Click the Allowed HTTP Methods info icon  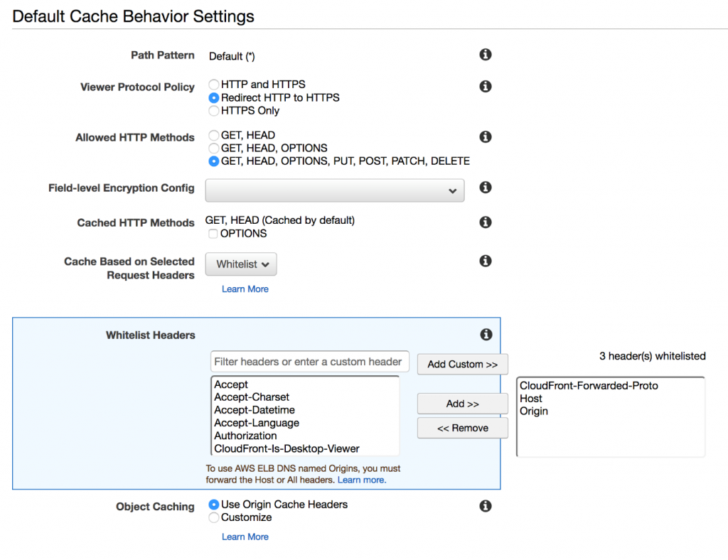click(x=486, y=136)
